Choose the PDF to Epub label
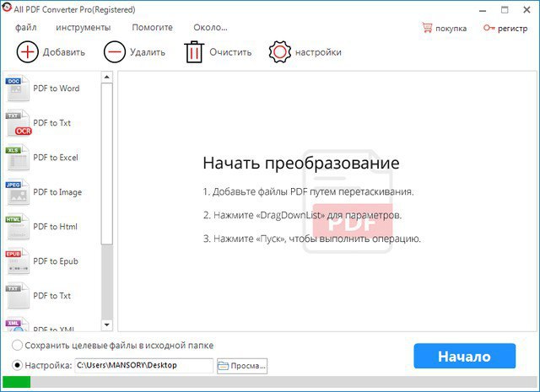The width and height of the screenshot is (540, 392). (56, 261)
